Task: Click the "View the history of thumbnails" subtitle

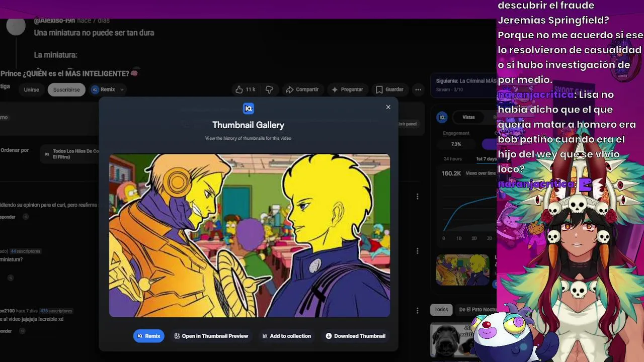Action: (x=248, y=138)
